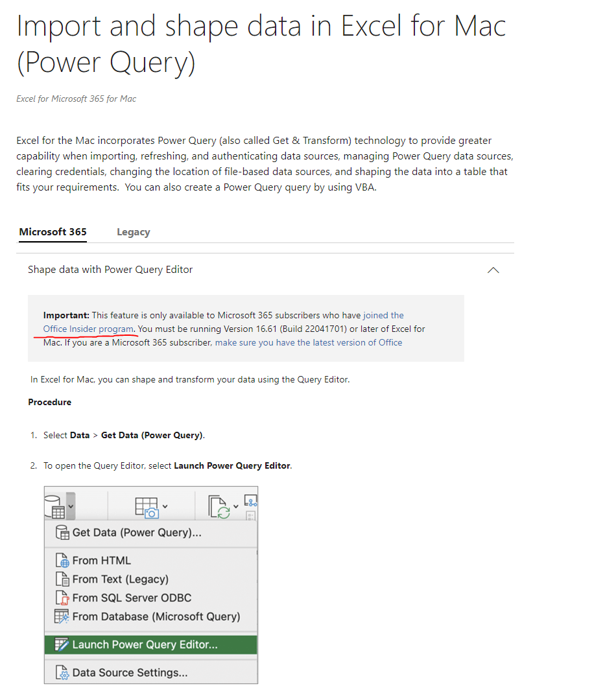
Task: Select From HTML in the menu
Action: pos(151,560)
